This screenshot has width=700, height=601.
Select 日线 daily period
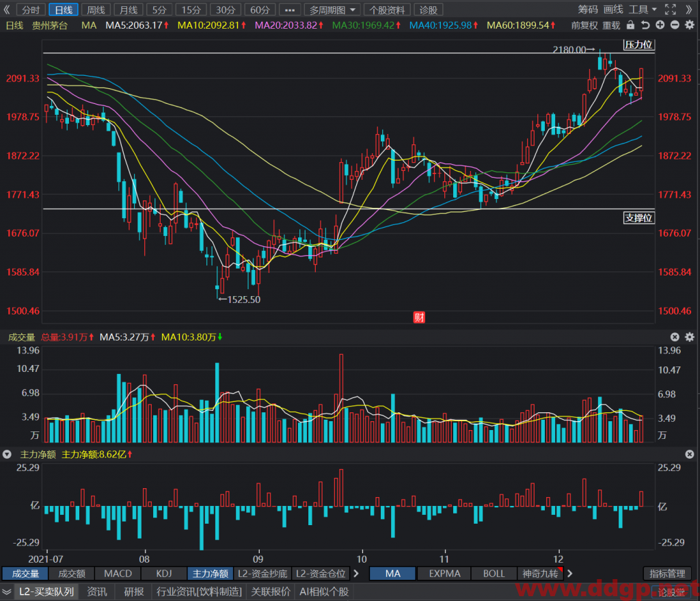click(64, 10)
